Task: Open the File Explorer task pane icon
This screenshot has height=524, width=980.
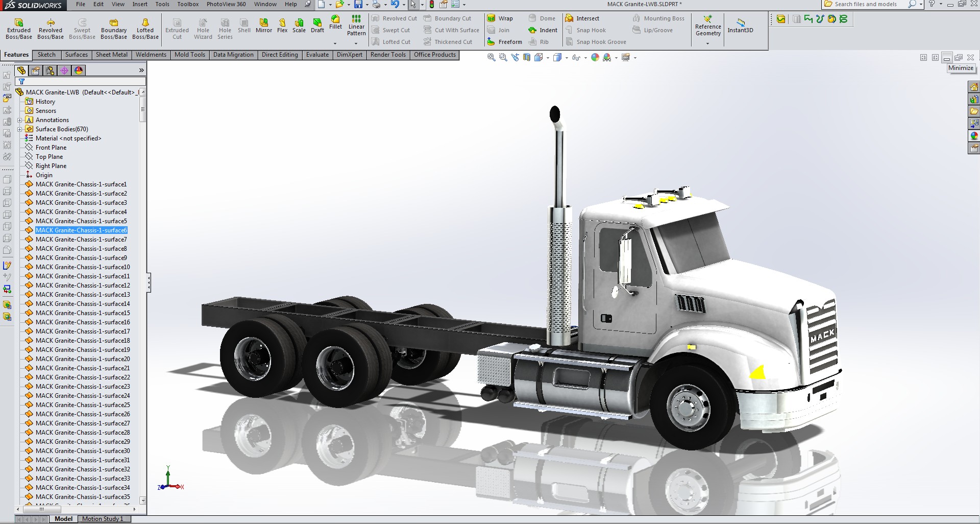Action: (x=974, y=111)
